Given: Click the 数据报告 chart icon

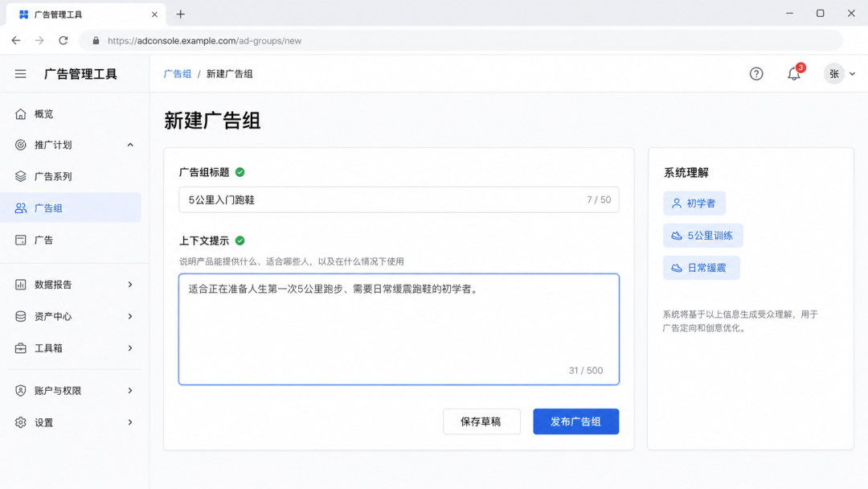Looking at the screenshot, I should click(x=20, y=284).
